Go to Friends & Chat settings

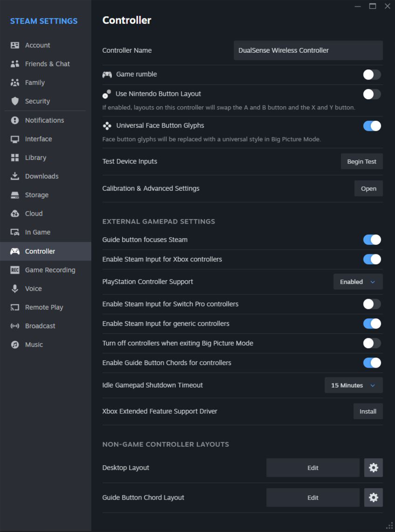point(47,64)
